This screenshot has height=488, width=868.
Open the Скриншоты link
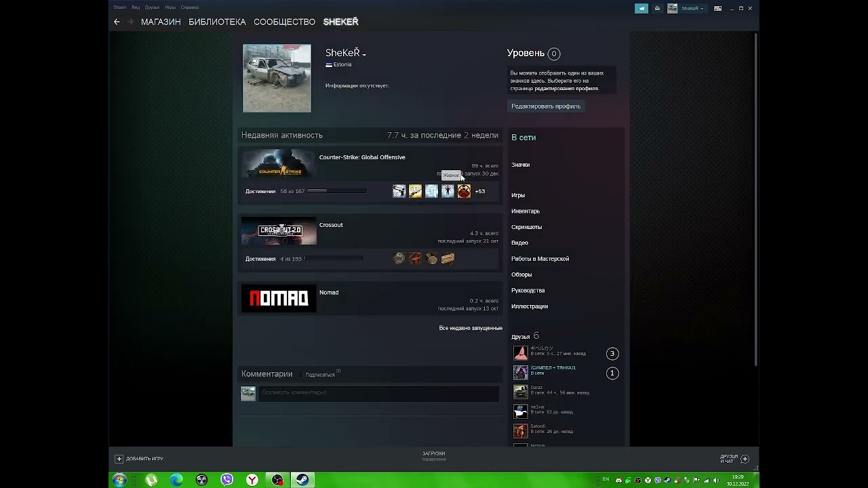pos(527,227)
